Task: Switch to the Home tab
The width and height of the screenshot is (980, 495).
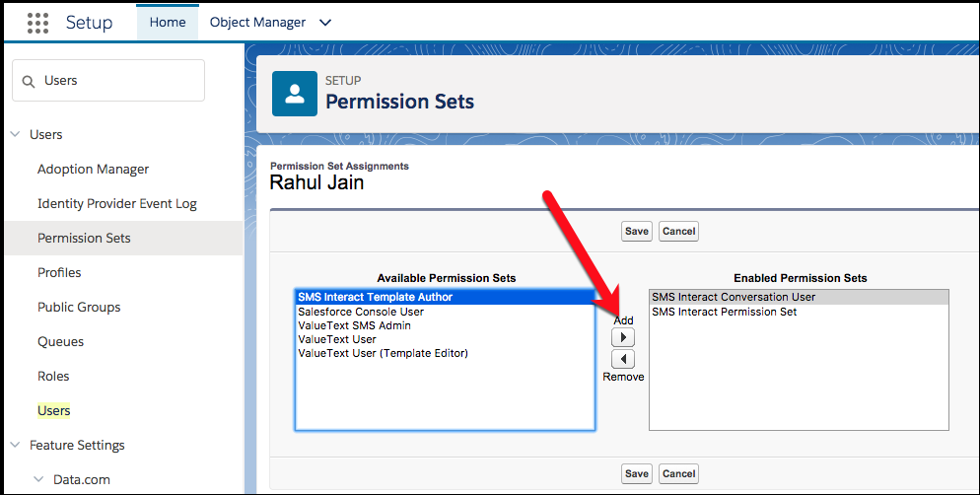Action: [168, 23]
